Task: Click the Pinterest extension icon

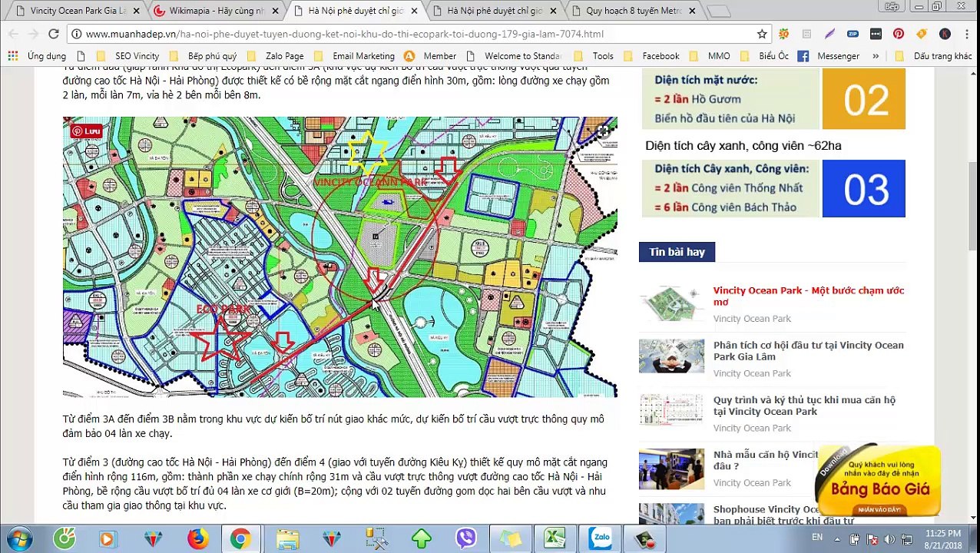Action: pyautogui.click(x=899, y=34)
